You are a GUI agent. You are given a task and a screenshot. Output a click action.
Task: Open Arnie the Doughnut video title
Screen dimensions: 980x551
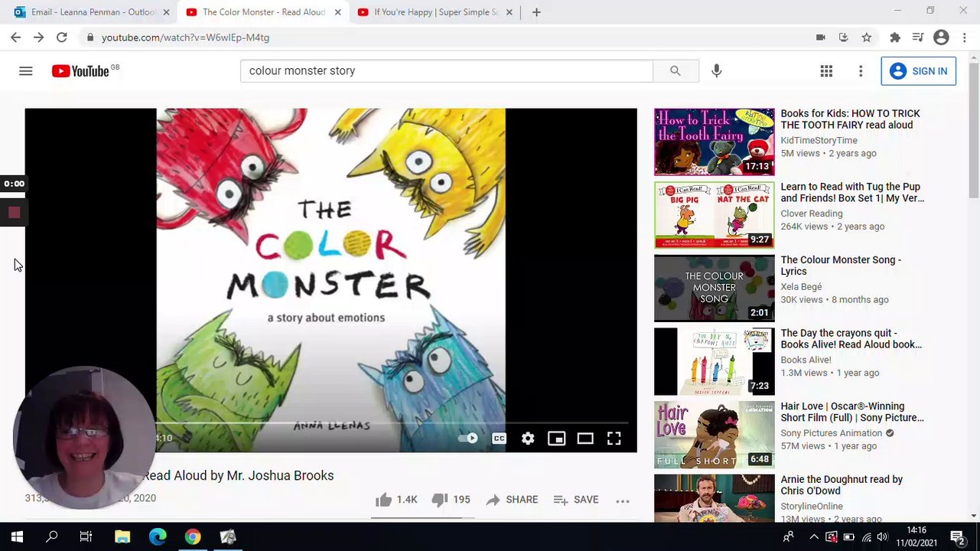[842, 485]
